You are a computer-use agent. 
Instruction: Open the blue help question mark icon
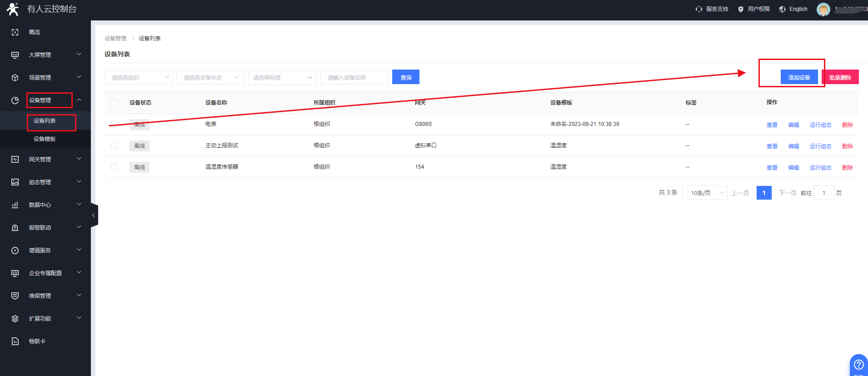click(858, 365)
